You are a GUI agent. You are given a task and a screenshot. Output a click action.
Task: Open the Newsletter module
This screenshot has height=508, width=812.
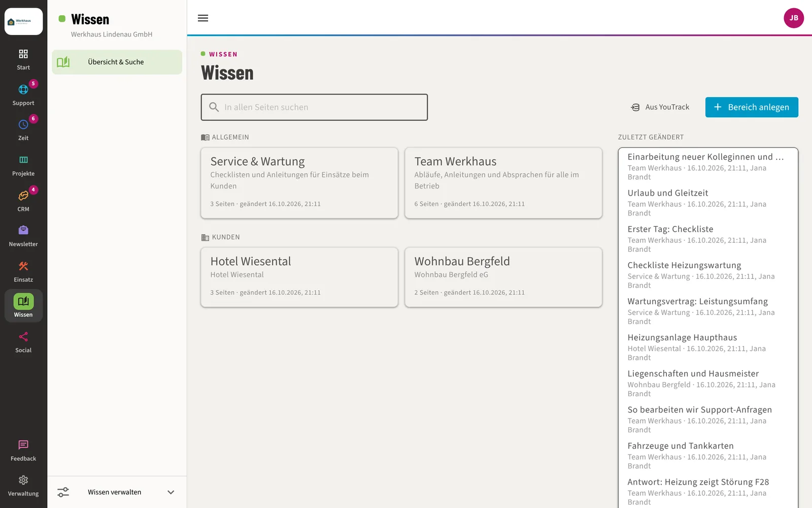pos(23,236)
